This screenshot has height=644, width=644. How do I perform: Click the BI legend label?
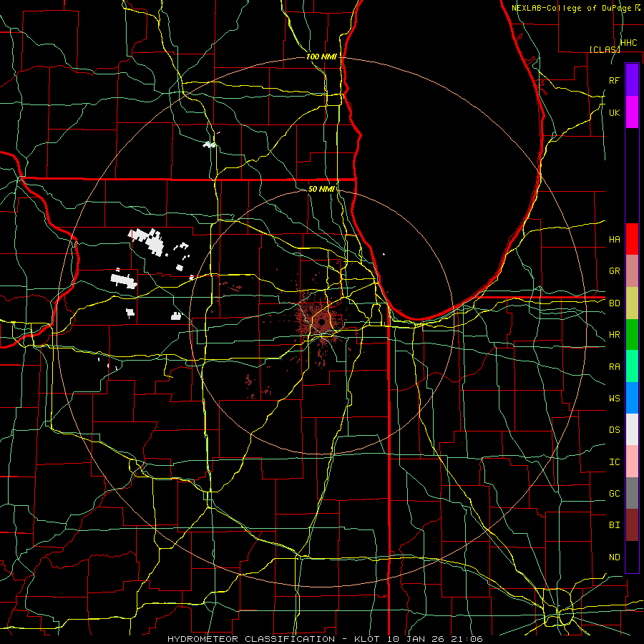click(614, 525)
